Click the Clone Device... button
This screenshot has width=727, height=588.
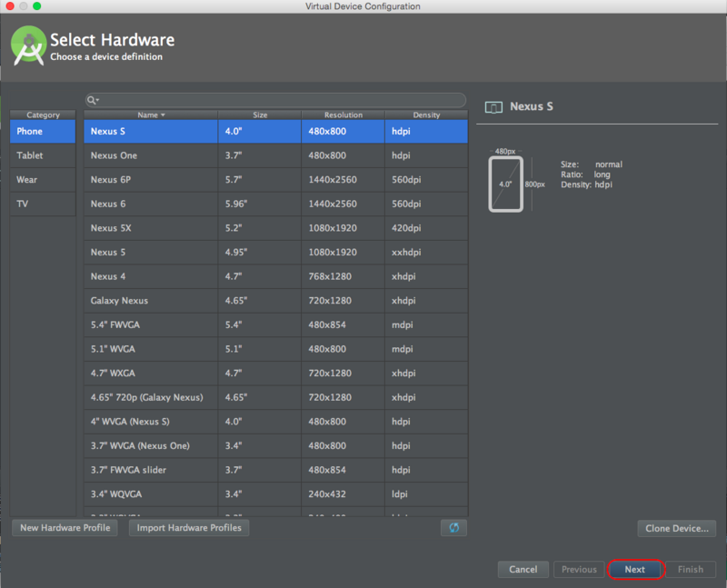click(677, 529)
